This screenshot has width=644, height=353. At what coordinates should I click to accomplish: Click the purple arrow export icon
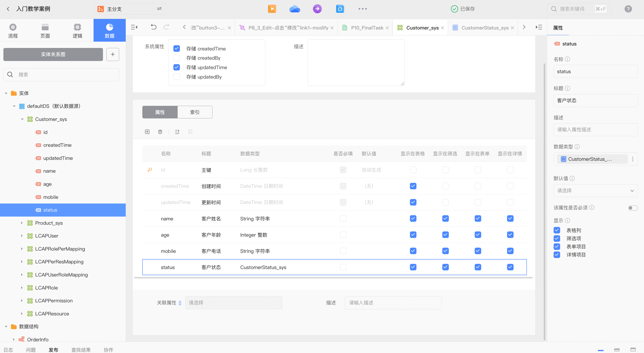coord(317,9)
